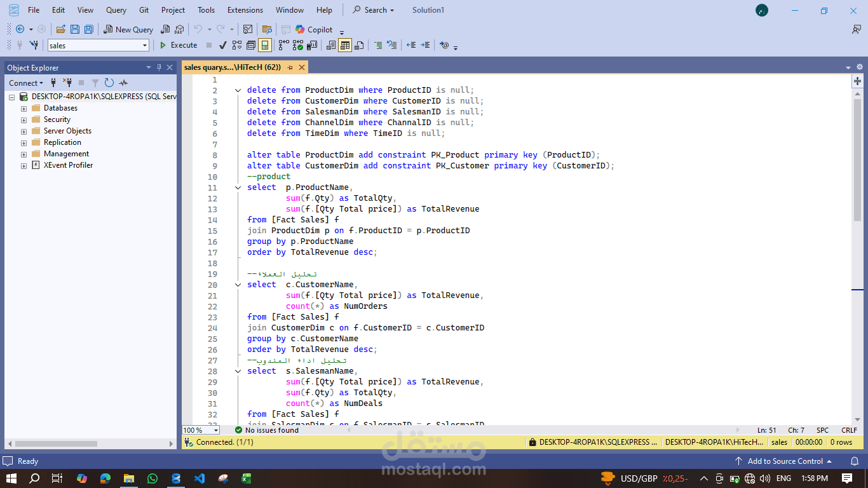Decrease the line indent
Screen dimensions: 868x488
411,45
